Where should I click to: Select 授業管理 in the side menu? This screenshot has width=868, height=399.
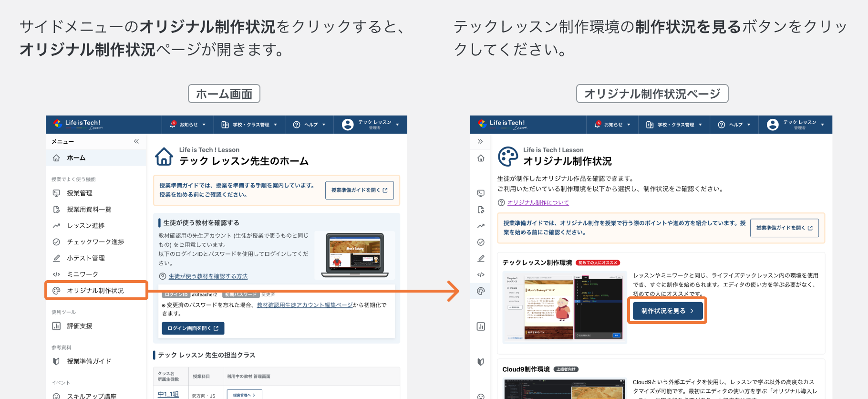point(80,193)
